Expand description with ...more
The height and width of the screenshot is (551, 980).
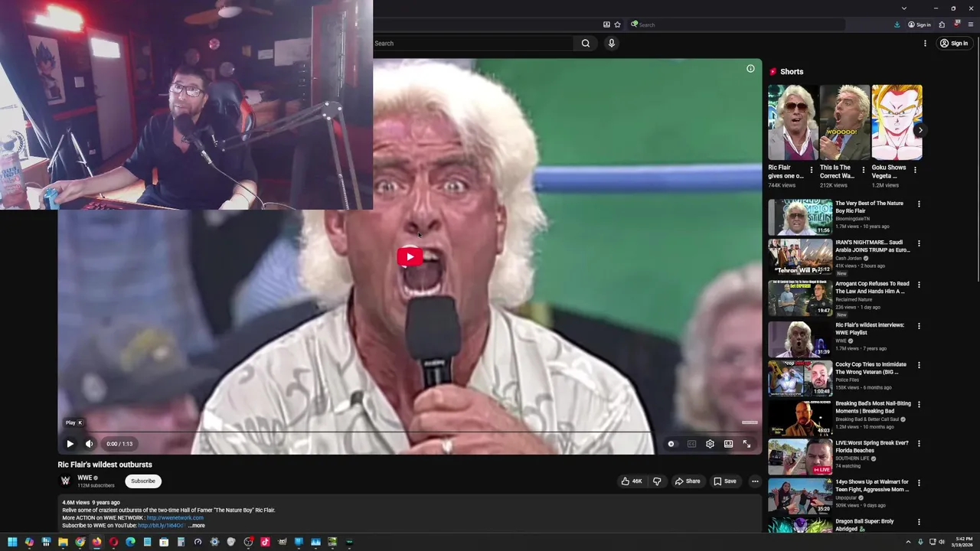197,526
